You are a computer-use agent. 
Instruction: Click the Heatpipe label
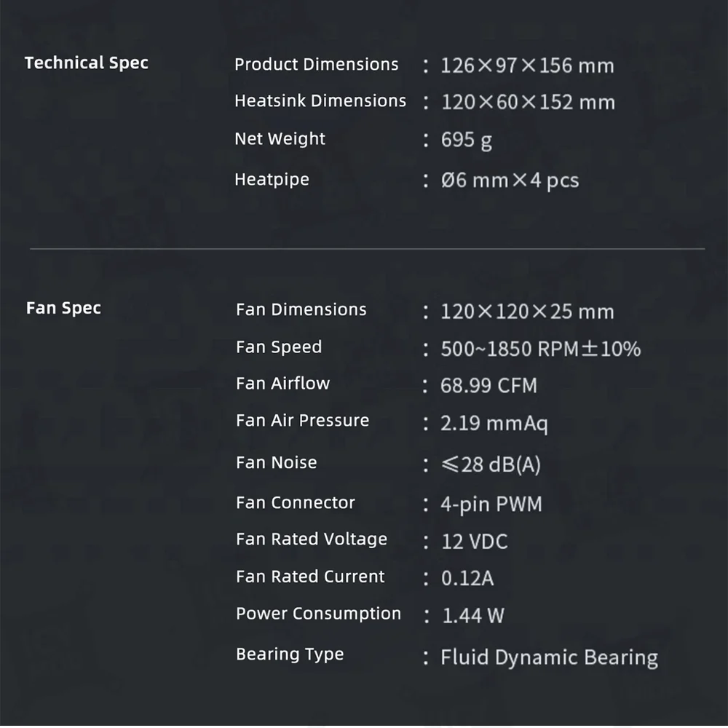click(x=272, y=179)
